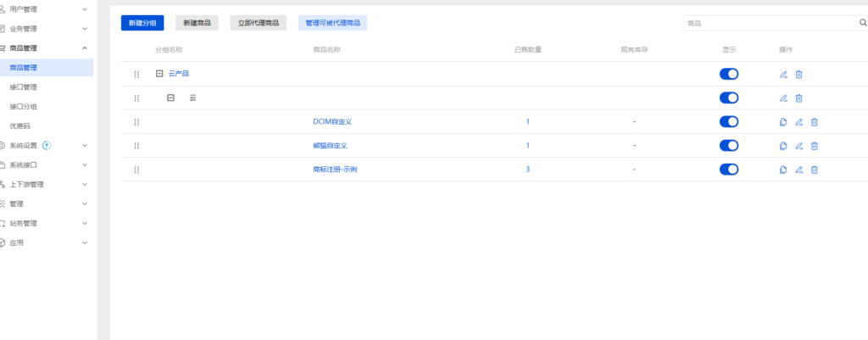Image resolution: width=868 pixels, height=340 pixels.
Task: Click the 操作 column header
Action: [786, 50]
